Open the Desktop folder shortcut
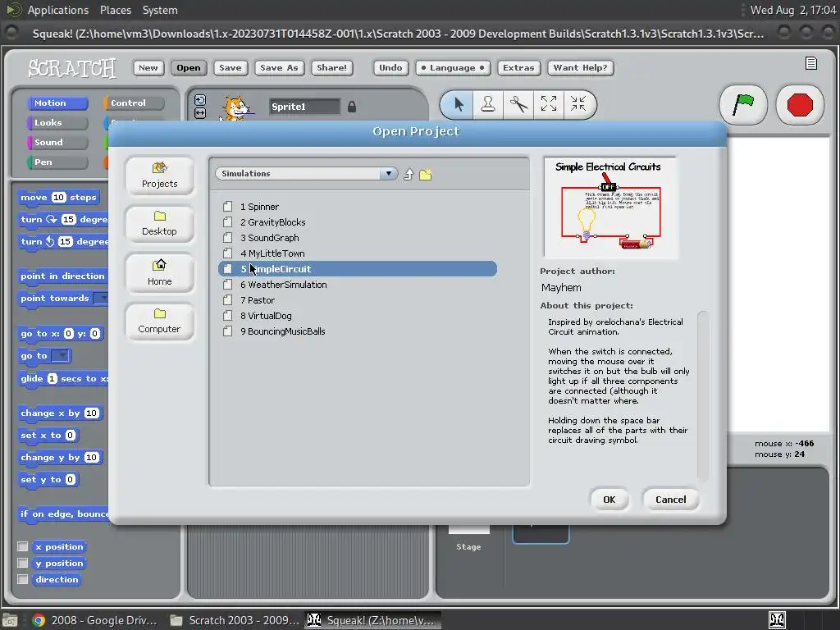This screenshot has height=630, width=840. click(x=160, y=223)
